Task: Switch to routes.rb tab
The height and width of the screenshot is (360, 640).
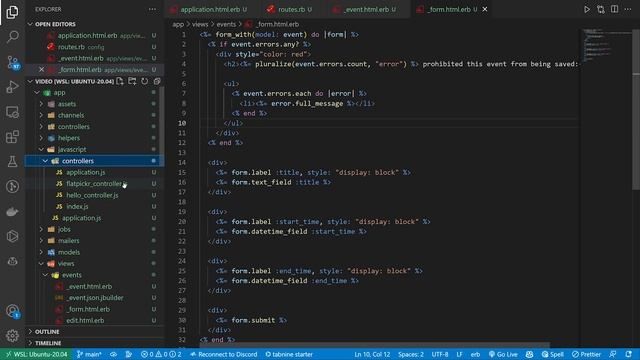Action: 291,9
